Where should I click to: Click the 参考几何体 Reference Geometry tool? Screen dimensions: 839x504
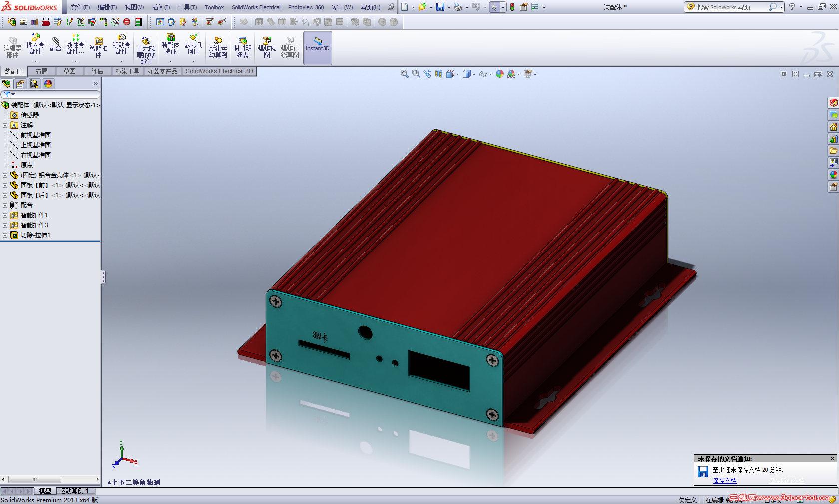pyautogui.click(x=193, y=45)
